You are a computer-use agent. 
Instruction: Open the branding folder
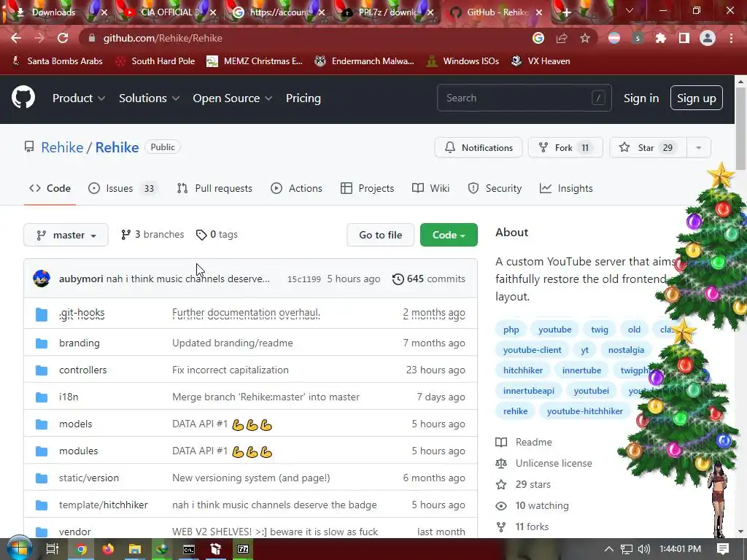[79, 343]
